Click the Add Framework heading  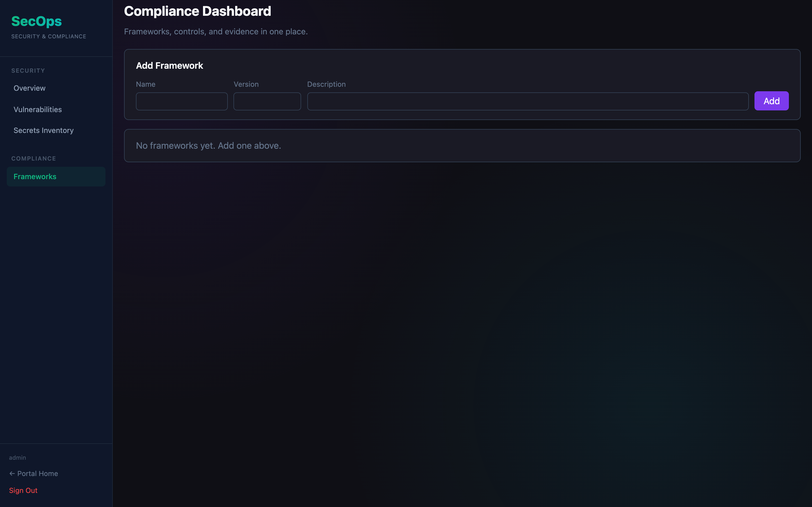[x=169, y=66]
